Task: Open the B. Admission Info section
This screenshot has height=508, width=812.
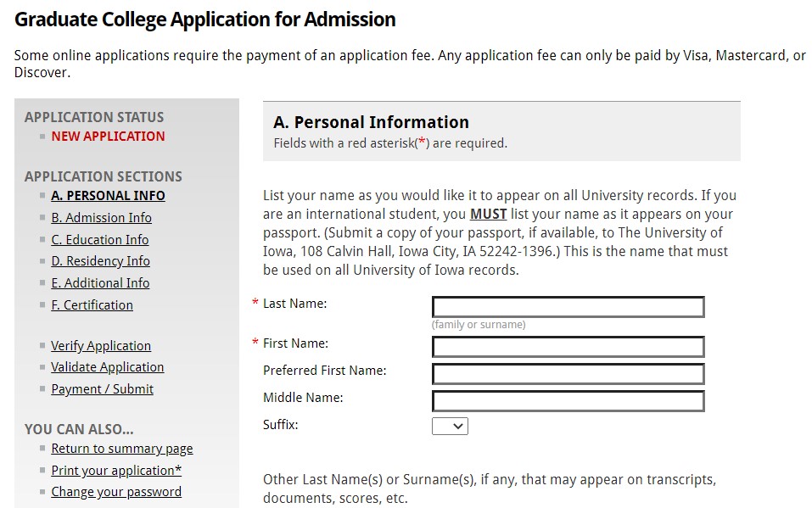Action: [x=101, y=217]
